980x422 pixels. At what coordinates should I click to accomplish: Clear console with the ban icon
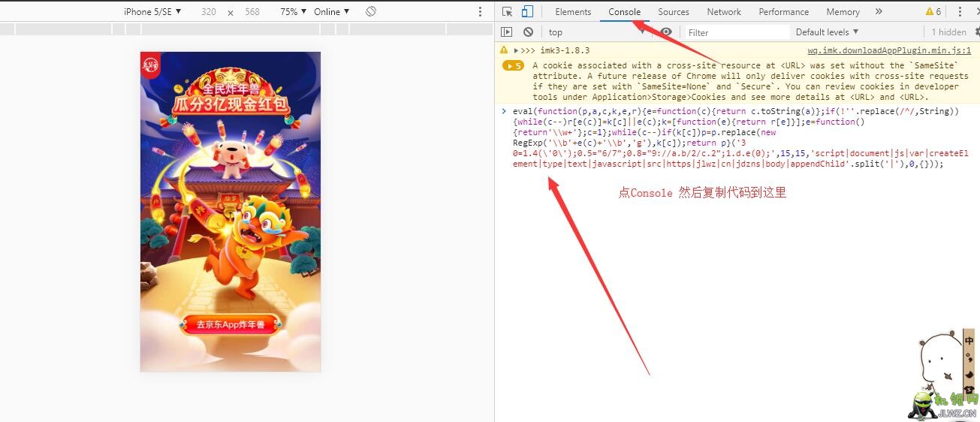click(529, 32)
